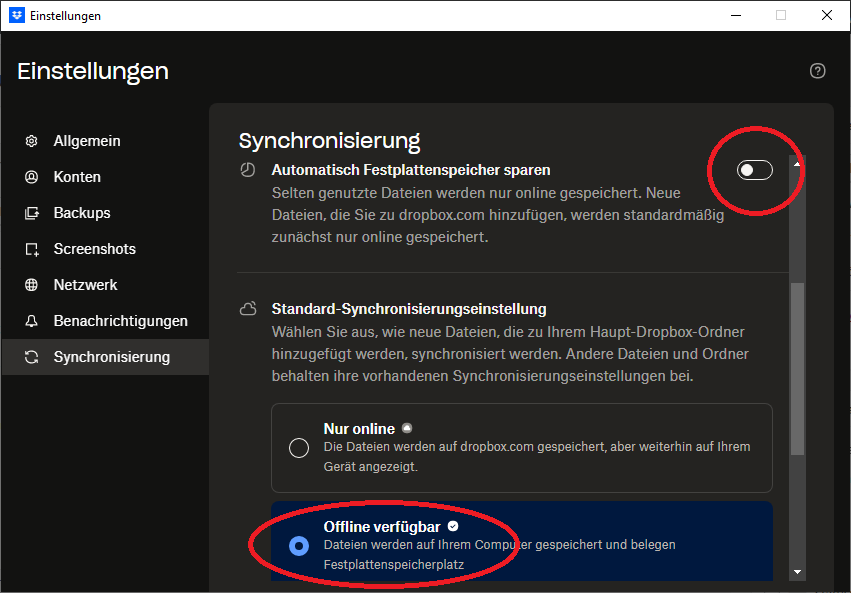The height and width of the screenshot is (593, 851).
Task: Click the Synchronisierung sync arrows icon
Action: click(x=32, y=357)
